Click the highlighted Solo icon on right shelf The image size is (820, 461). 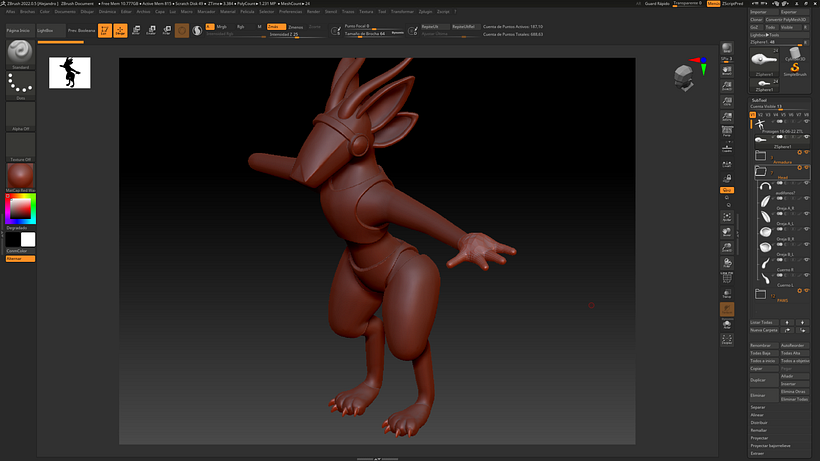point(727,309)
